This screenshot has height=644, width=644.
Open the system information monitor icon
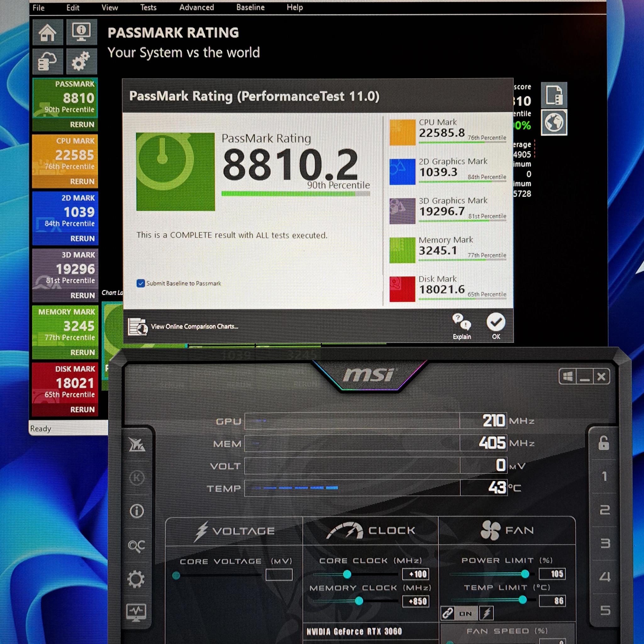(82, 32)
